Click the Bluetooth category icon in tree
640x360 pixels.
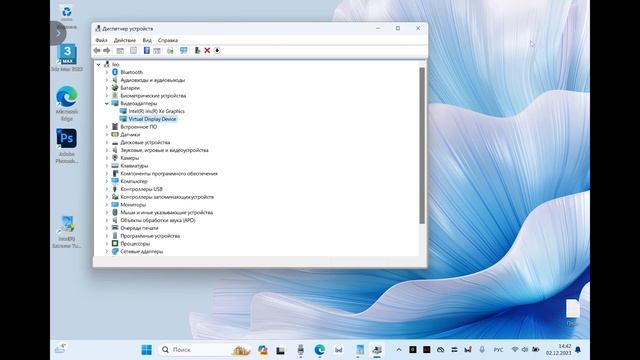tap(115, 72)
